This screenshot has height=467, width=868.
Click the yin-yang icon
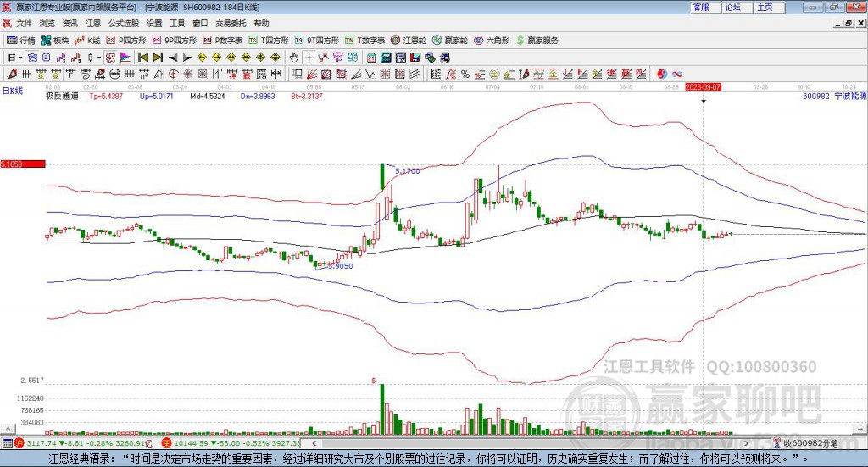point(661,74)
